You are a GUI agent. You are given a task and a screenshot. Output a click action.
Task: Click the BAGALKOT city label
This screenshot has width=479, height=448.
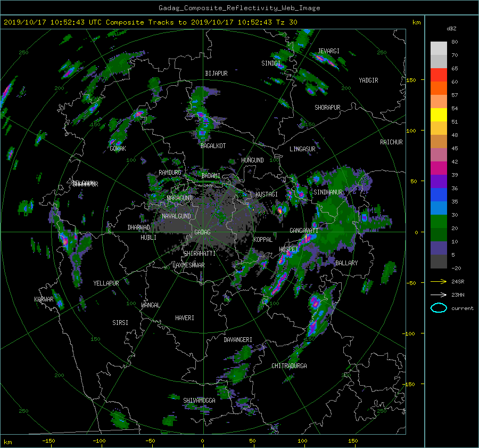tap(213, 146)
